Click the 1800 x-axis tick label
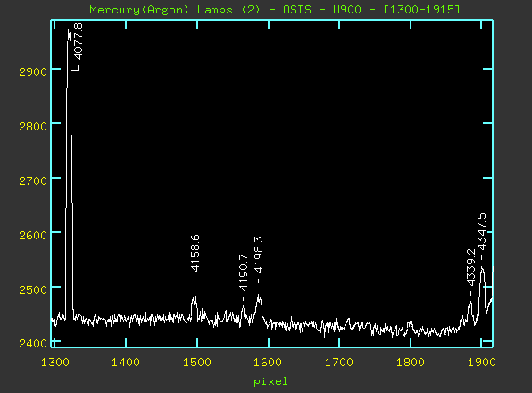Viewport: 532px width, 393px height. coord(411,363)
